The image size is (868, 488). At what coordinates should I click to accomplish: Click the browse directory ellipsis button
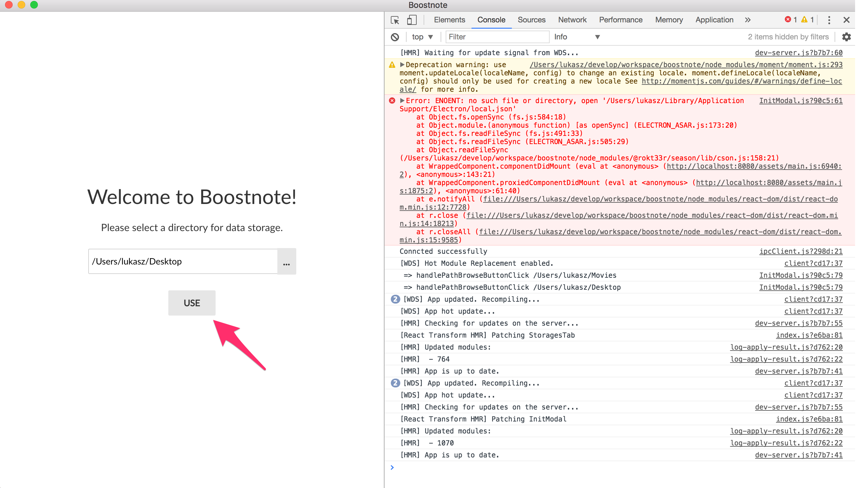point(286,262)
